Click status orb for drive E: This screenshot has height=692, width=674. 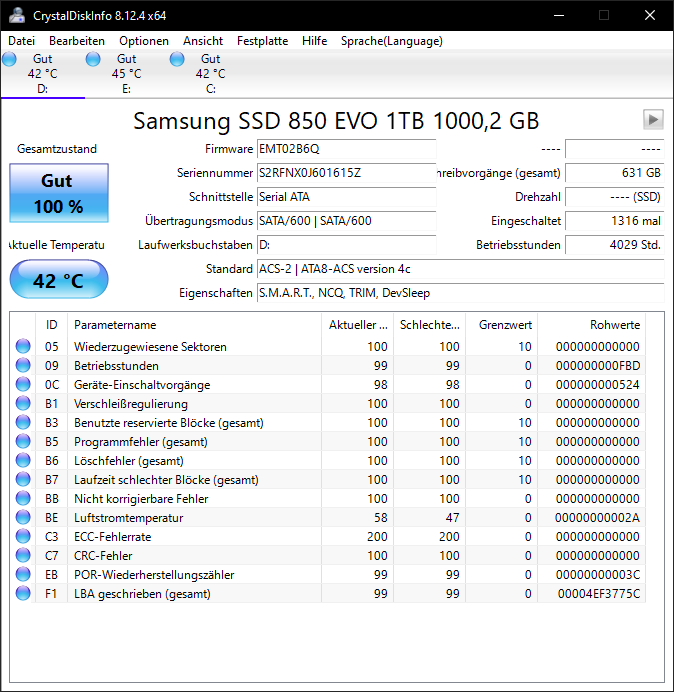(x=93, y=59)
